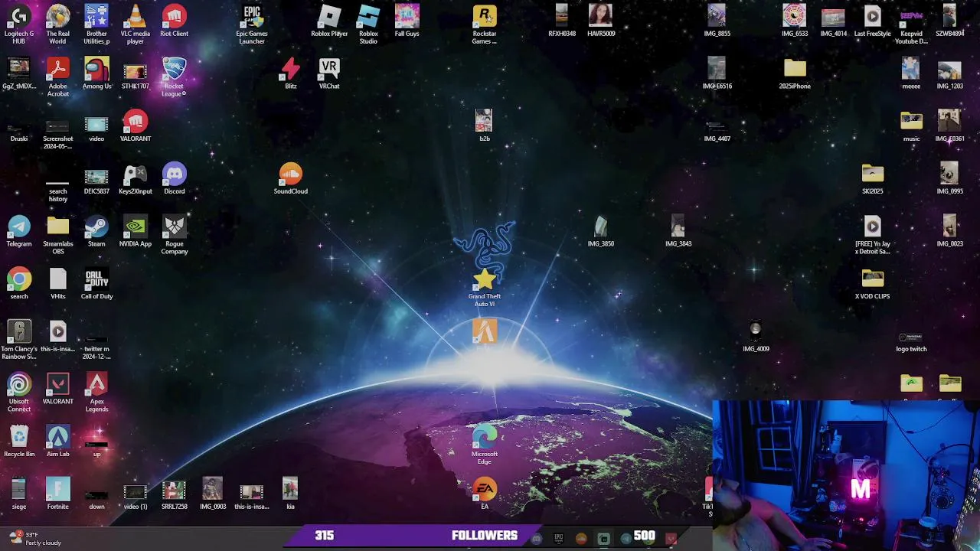
Task: Select the IMG_8855 image file
Action: point(717,21)
